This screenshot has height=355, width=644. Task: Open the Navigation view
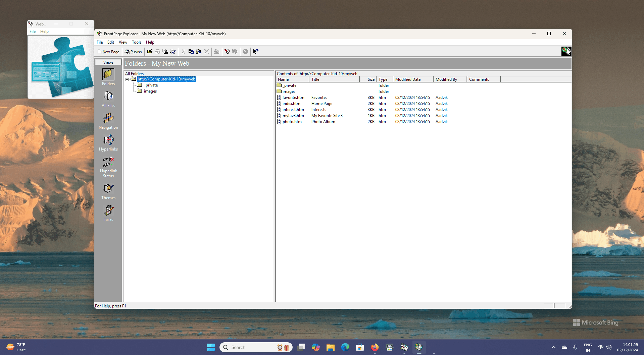[x=108, y=121]
